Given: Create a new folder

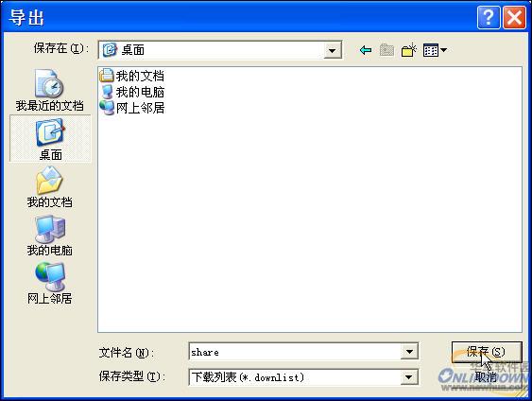Looking at the screenshot, I should click(x=408, y=50).
